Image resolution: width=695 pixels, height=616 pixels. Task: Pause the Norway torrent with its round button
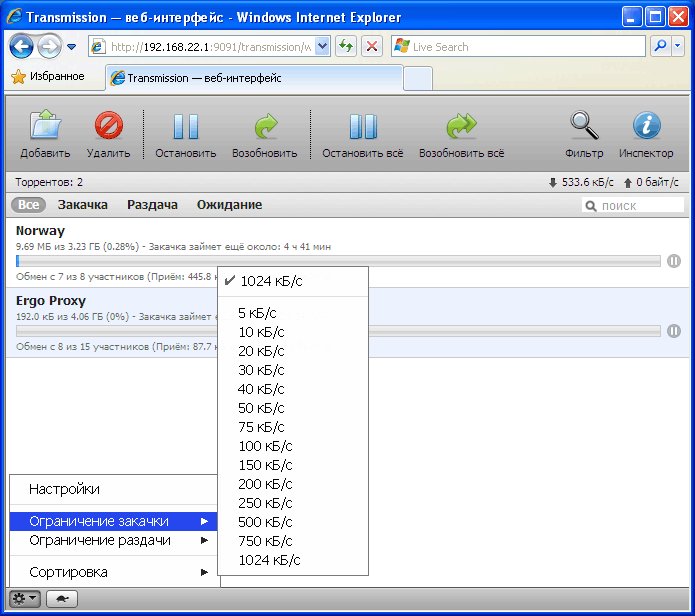[x=674, y=261]
